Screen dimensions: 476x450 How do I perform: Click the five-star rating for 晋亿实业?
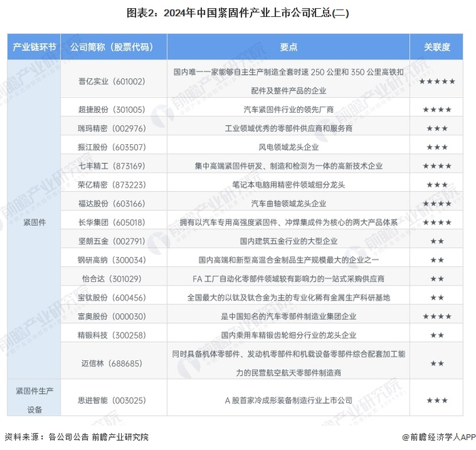[437, 82]
